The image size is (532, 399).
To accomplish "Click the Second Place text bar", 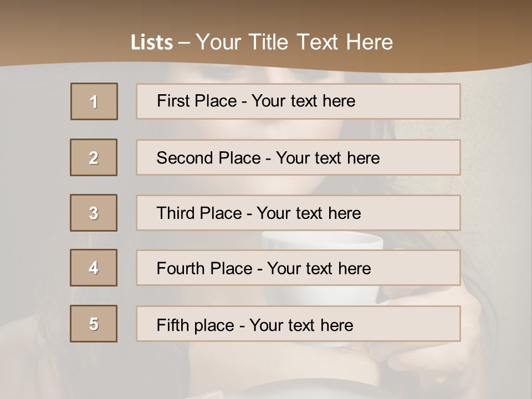I will point(298,157).
